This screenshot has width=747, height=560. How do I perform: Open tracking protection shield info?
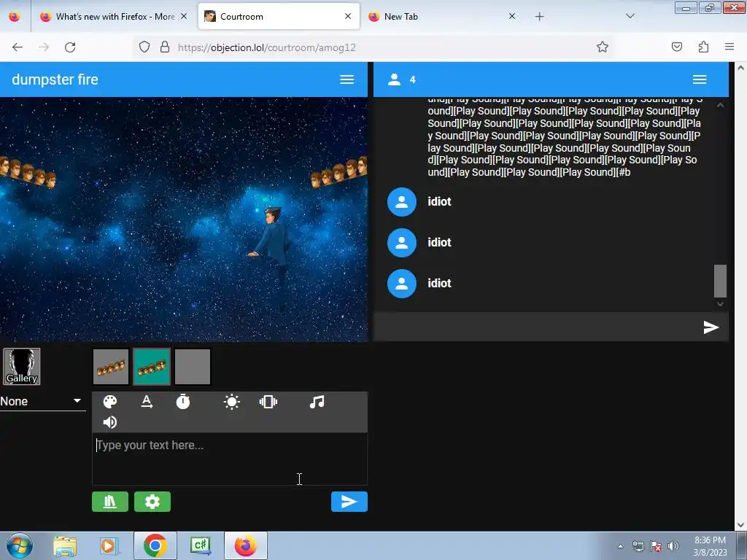click(x=144, y=47)
